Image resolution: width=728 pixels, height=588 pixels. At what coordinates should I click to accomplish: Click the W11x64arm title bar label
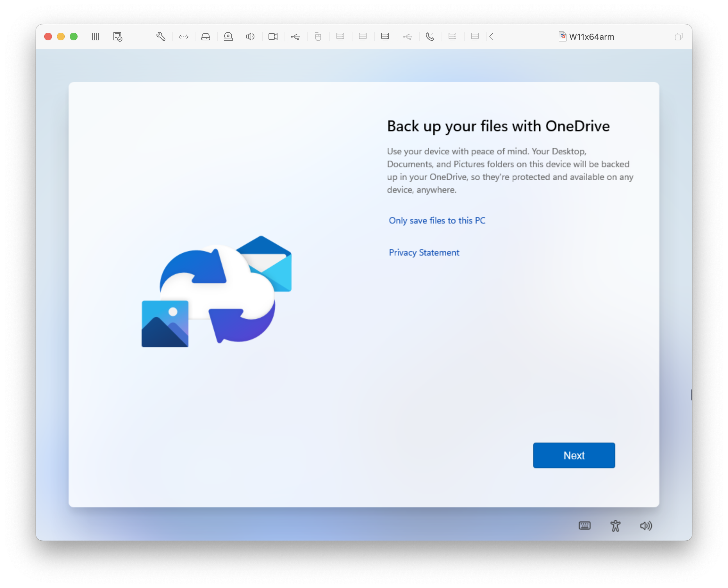tap(592, 37)
